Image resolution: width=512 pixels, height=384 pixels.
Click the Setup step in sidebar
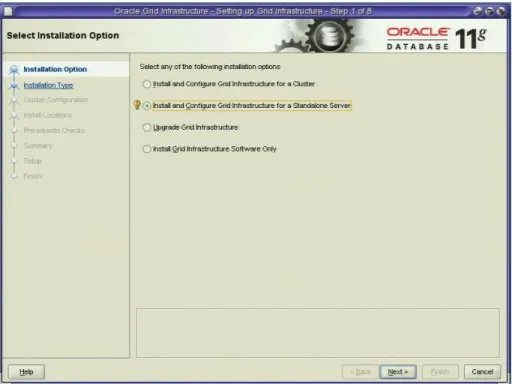(33, 161)
